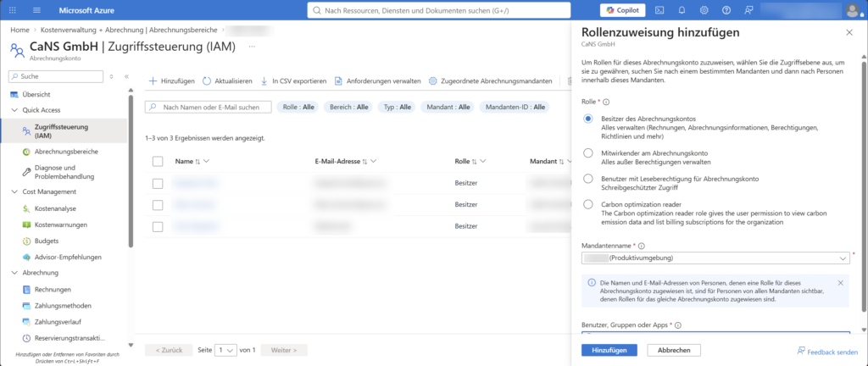Open the help question mark icon
The width and height of the screenshot is (868, 366).
coord(726,10)
